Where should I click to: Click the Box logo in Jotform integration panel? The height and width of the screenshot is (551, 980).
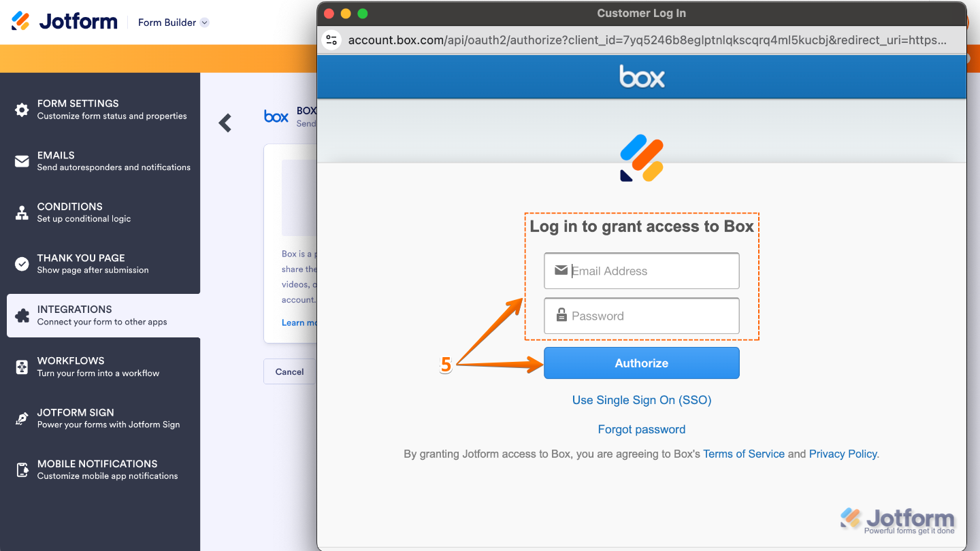276,116
